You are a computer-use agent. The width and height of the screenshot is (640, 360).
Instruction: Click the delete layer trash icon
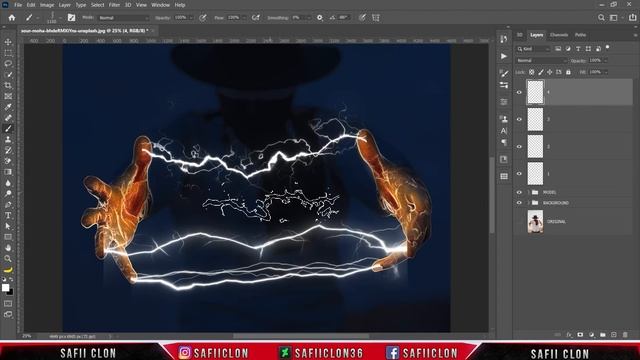tap(625, 335)
